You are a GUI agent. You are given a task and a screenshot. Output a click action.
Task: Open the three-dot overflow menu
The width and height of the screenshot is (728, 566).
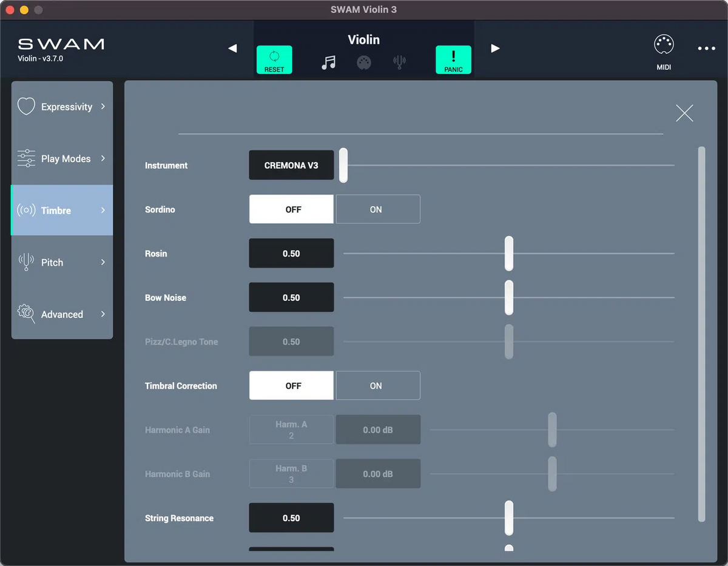click(x=706, y=48)
